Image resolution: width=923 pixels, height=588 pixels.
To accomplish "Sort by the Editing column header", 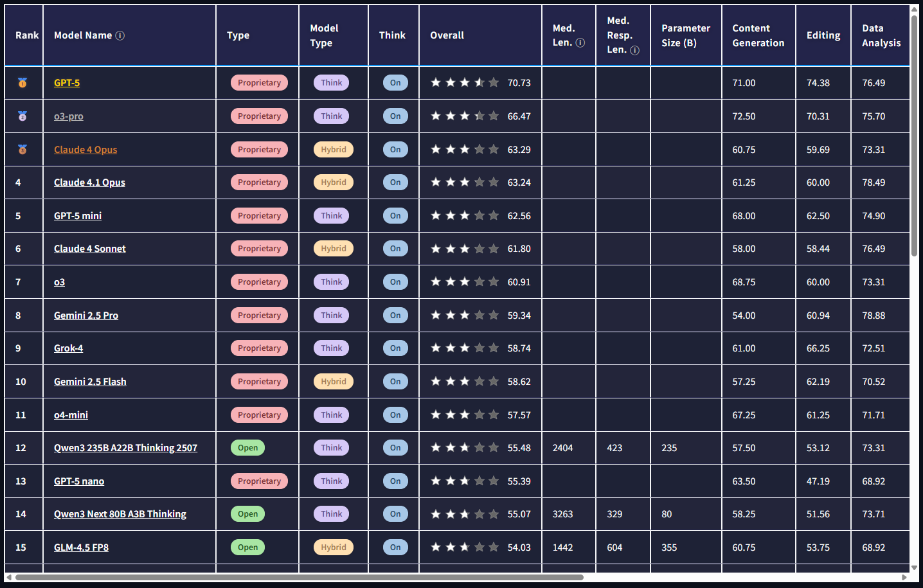I will [823, 35].
